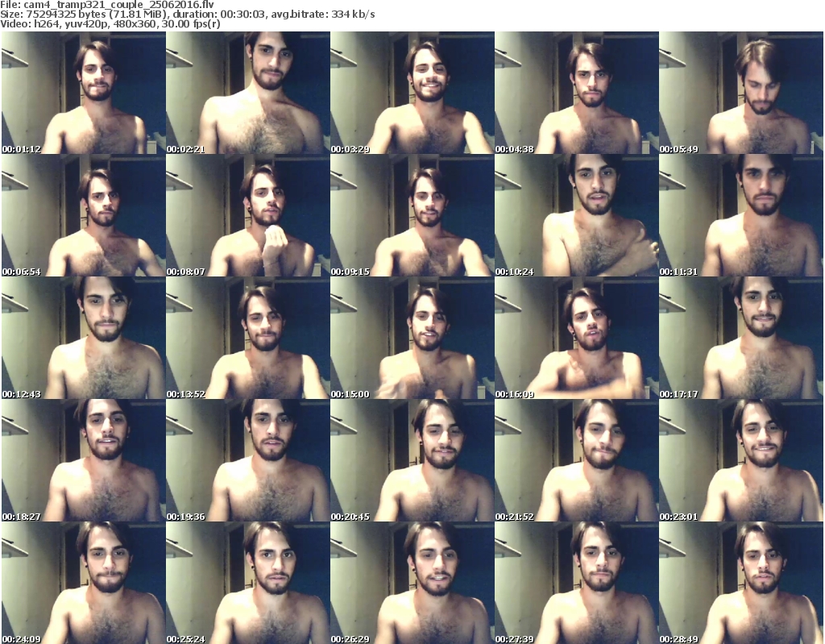Pick the frame stamped 00:12:43

click(x=84, y=338)
